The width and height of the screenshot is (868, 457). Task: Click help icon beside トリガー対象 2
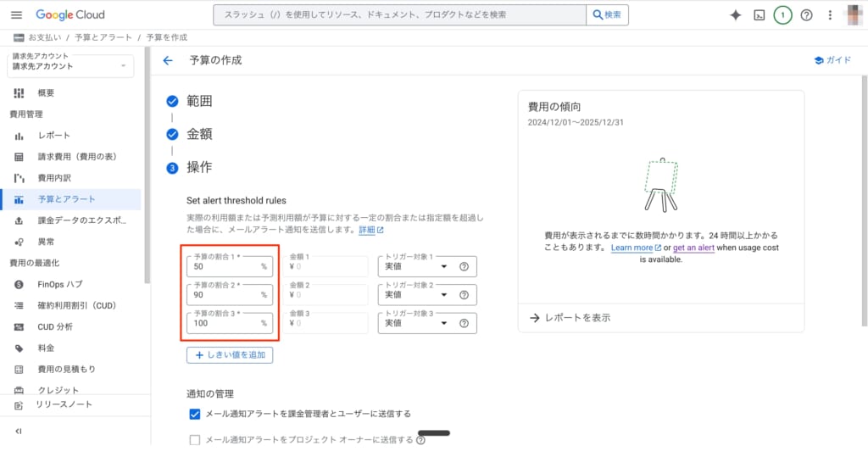click(x=464, y=295)
